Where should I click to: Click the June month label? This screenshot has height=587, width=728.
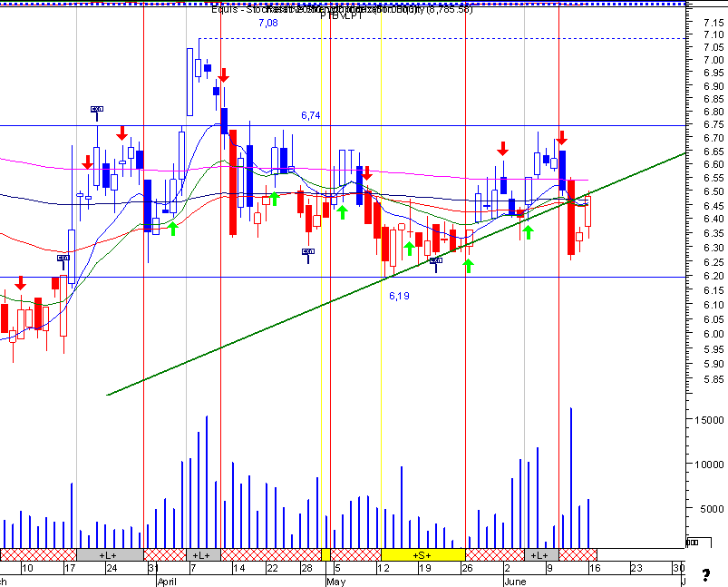pos(515,582)
